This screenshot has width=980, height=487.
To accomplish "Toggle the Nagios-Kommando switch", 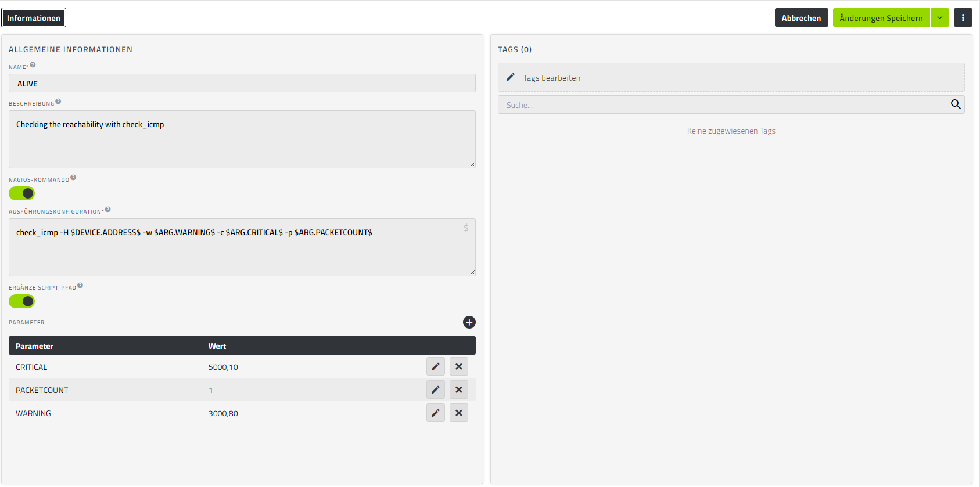I will click(21, 193).
